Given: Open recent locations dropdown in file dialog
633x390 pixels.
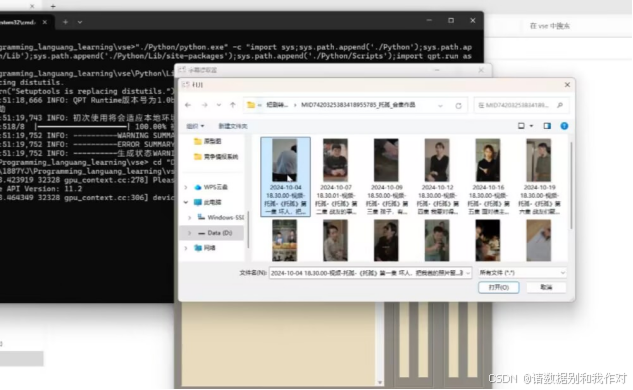Looking at the screenshot, I should 218,105.
